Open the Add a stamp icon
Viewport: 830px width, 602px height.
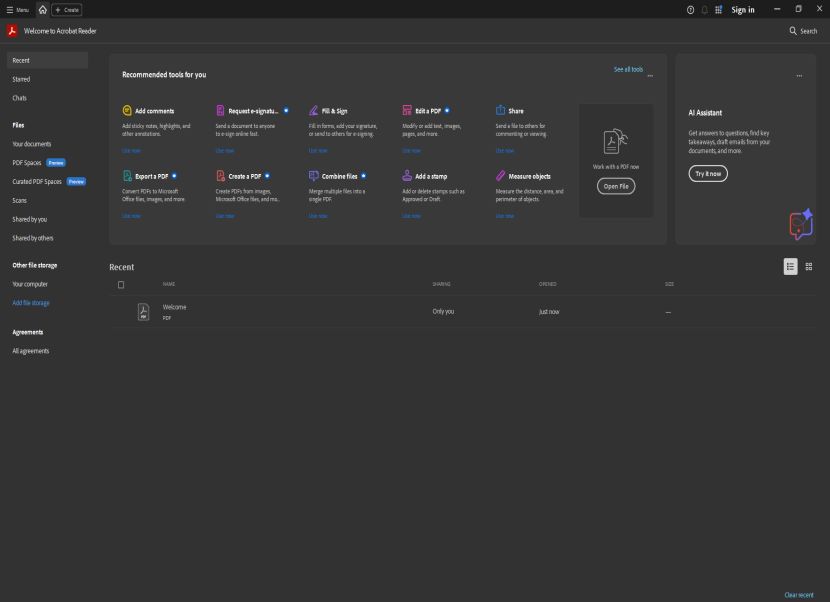(407, 175)
